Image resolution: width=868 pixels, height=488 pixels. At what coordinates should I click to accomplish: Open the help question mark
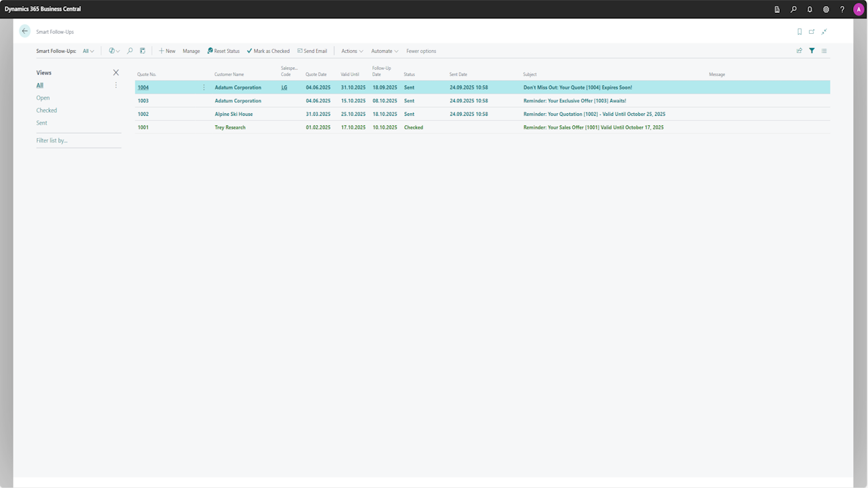pyautogui.click(x=842, y=9)
